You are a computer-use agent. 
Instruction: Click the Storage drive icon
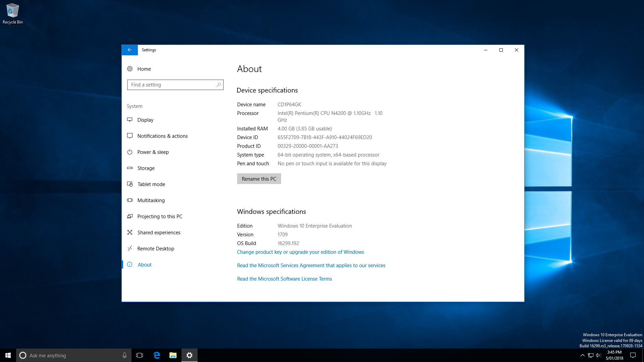click(x=130, y=168)
